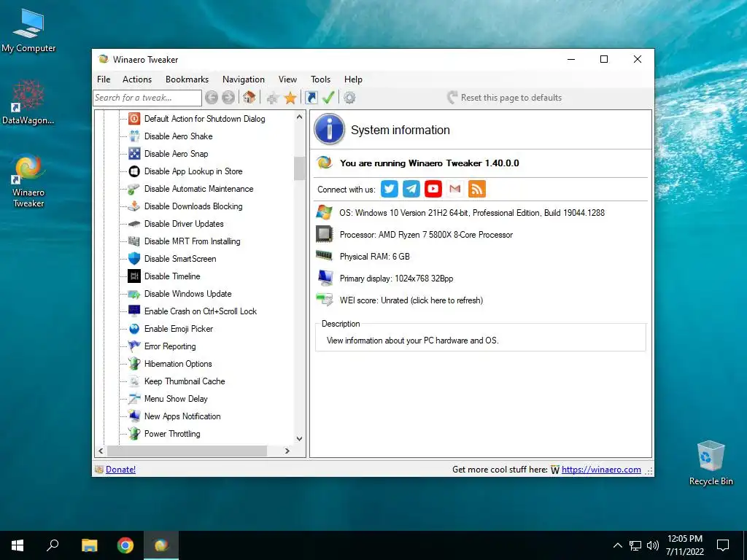The image size is (747, 560).
Task: Select Disable Downloads Blocking tweak
Action: (193, 206)
